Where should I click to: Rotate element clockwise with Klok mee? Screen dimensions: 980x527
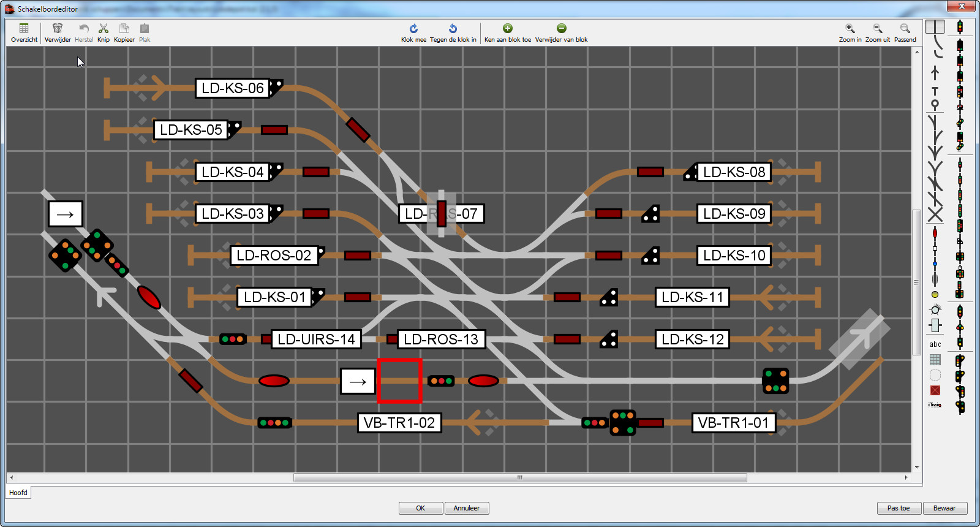pos(413,32)
